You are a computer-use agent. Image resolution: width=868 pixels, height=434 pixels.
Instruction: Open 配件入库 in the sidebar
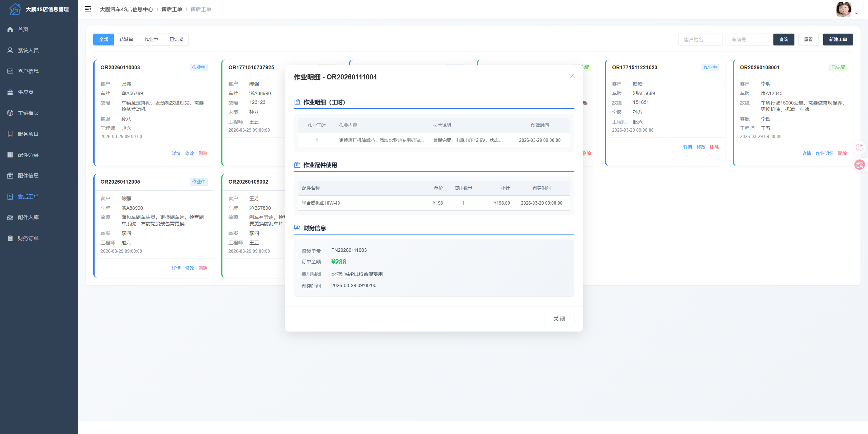pos(39,217)
